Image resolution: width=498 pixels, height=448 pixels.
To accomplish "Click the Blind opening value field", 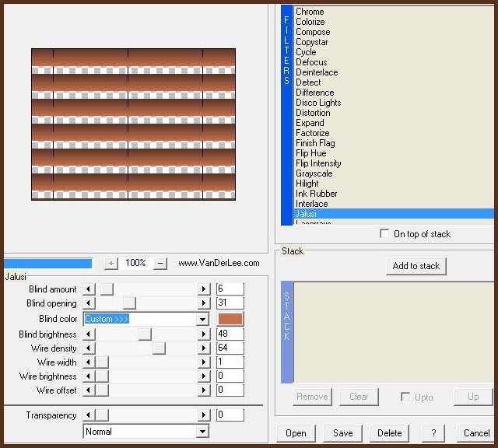I will [x=230, y=303].
